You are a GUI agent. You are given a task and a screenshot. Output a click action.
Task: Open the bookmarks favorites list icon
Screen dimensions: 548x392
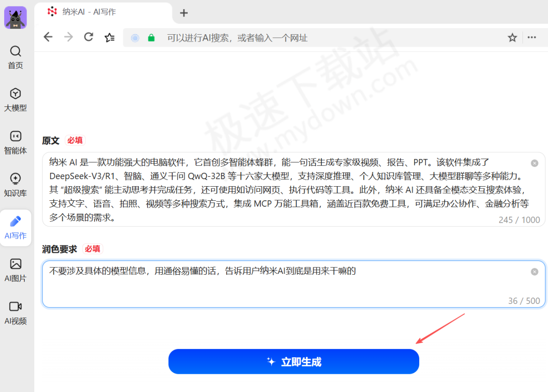(110, 37)
